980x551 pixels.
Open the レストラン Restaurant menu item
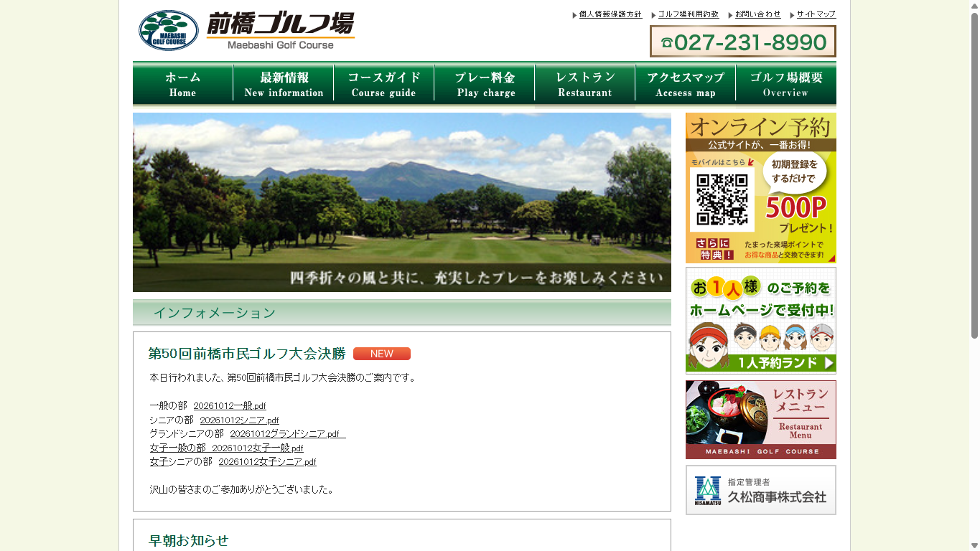tap(585, 83)
